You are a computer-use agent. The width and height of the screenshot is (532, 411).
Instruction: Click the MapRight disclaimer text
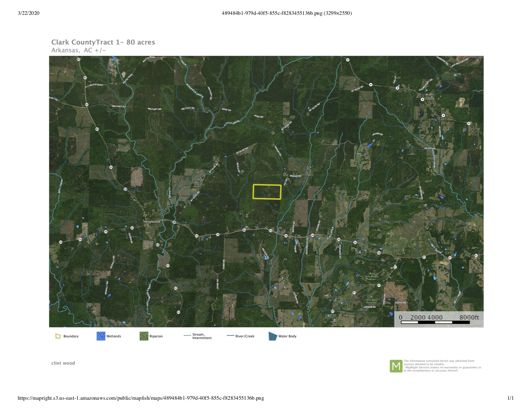click(x=442, y=366)
